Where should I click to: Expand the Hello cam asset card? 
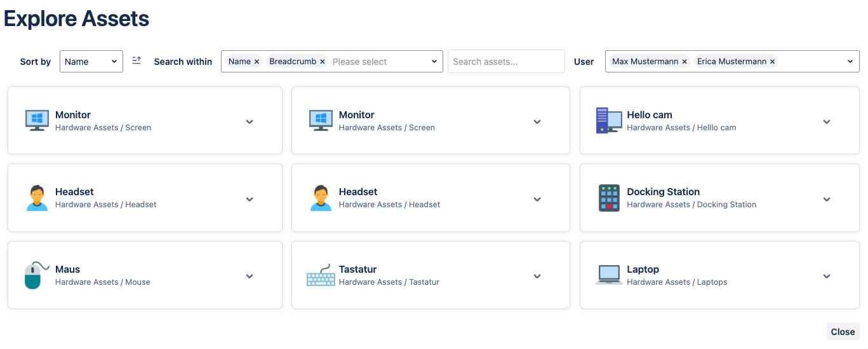(x=827, y=121)
